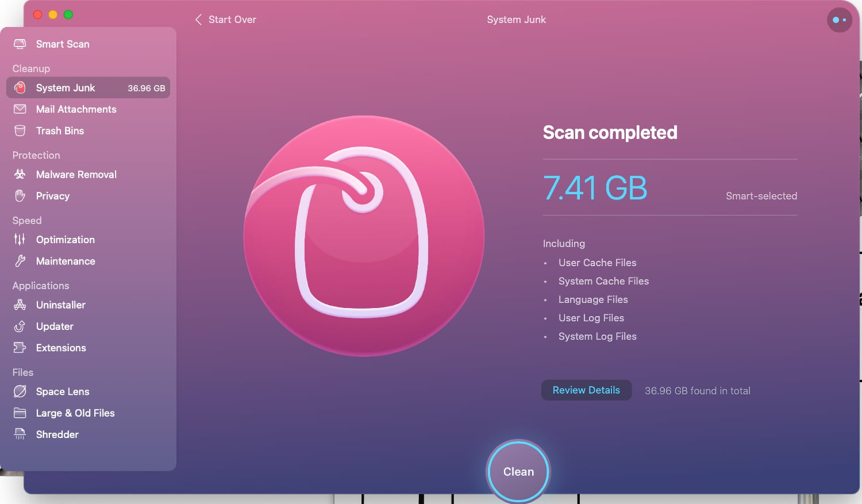Click the Mail Attachments envelope icon

tap(20, 109)
